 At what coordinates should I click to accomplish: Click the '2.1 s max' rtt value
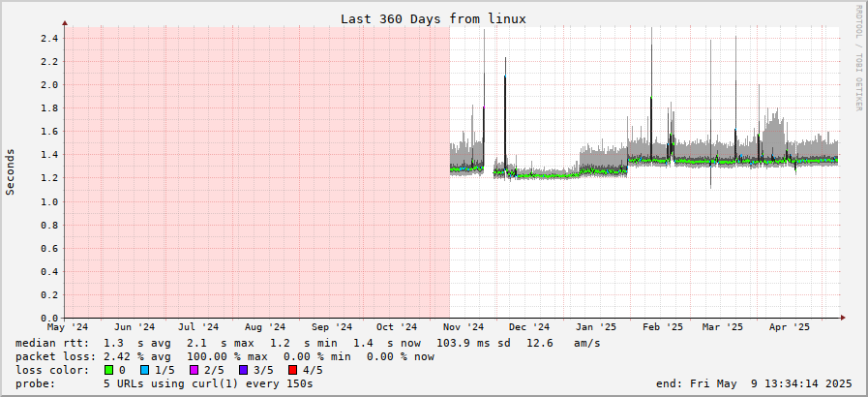coord(221,344)
